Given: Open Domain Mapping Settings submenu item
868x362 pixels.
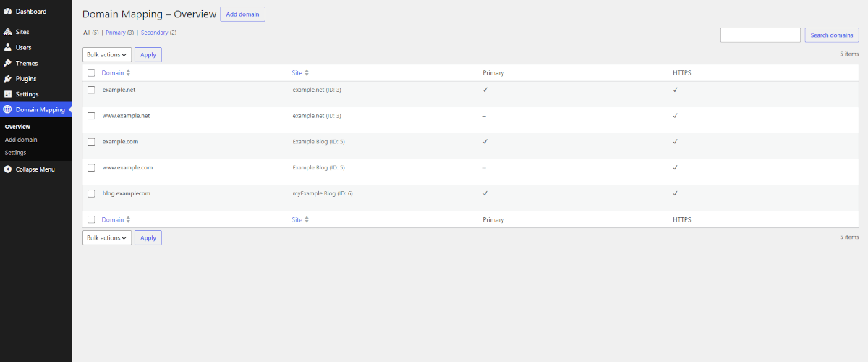Looking at the screenshot, I should pos(15,153).
